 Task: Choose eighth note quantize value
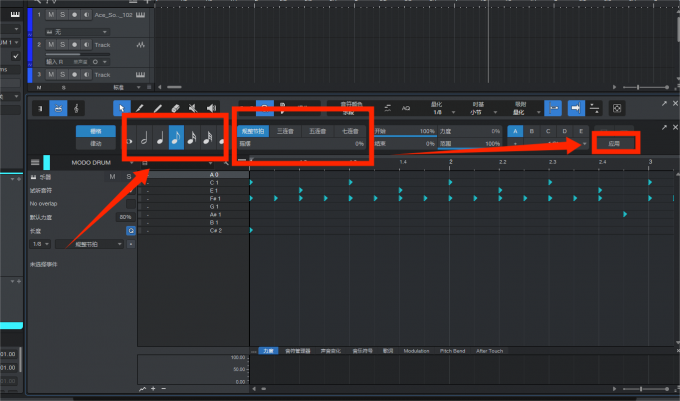(x=176, y=137)
